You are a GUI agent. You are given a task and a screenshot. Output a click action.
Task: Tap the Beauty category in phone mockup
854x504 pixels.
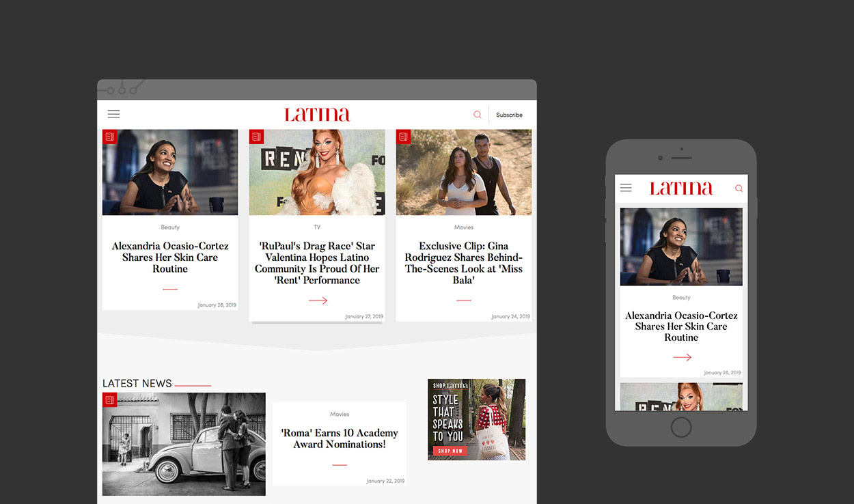tap(681, 298)
